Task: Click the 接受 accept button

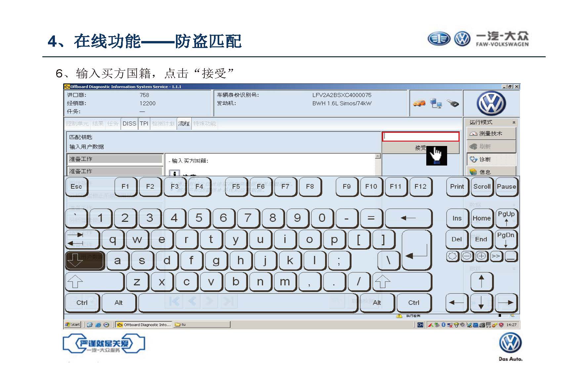Action: [x=420, y=148]
